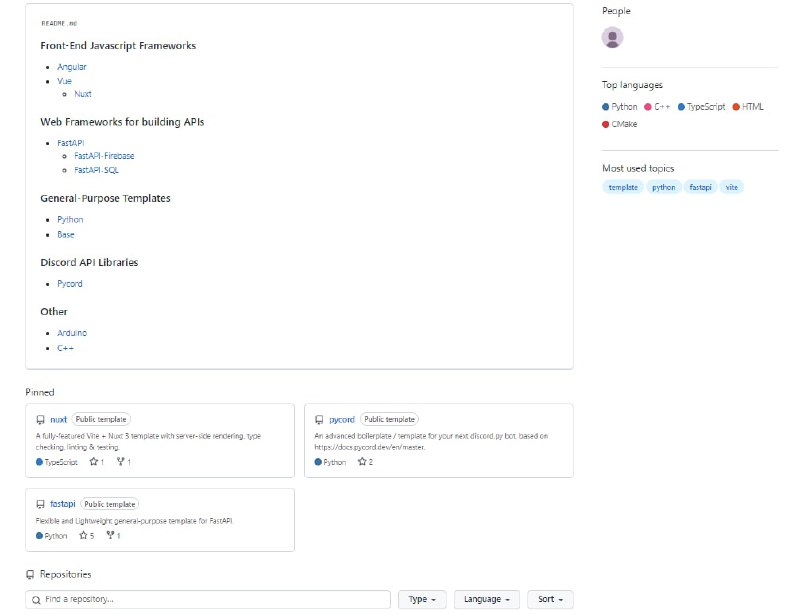Click the fork icon on fastapi card
The image size is (800, 614).
tap(110, 535)
